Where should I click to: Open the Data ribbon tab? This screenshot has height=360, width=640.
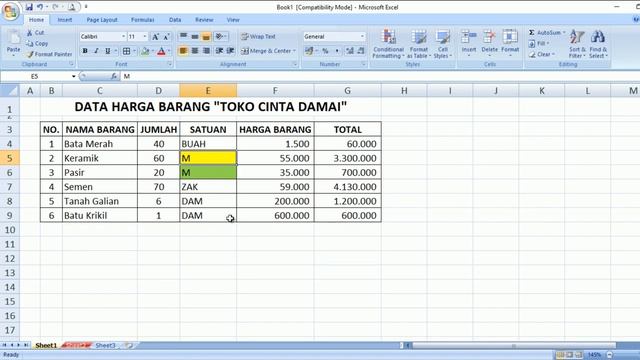point(175,20)
